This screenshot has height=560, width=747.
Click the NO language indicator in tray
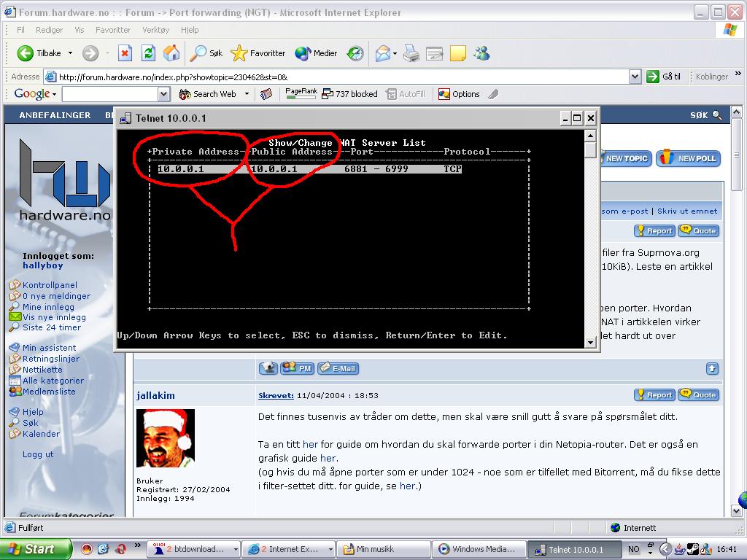[633, 549]
